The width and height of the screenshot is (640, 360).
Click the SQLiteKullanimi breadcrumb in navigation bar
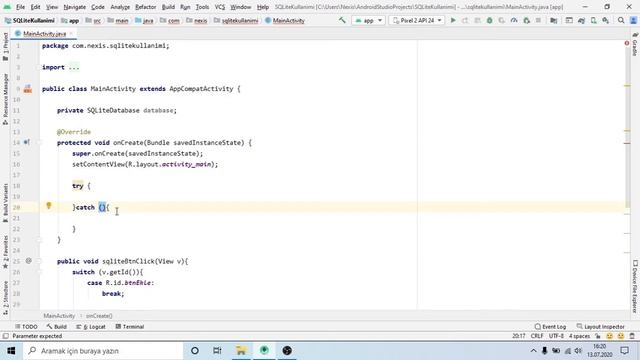(29, 20)
